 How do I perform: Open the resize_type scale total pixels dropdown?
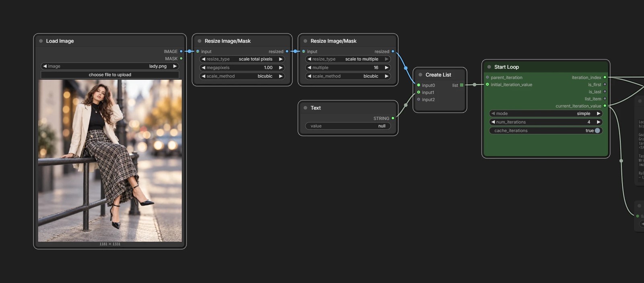pyautogui.click(x=242, y=59)
